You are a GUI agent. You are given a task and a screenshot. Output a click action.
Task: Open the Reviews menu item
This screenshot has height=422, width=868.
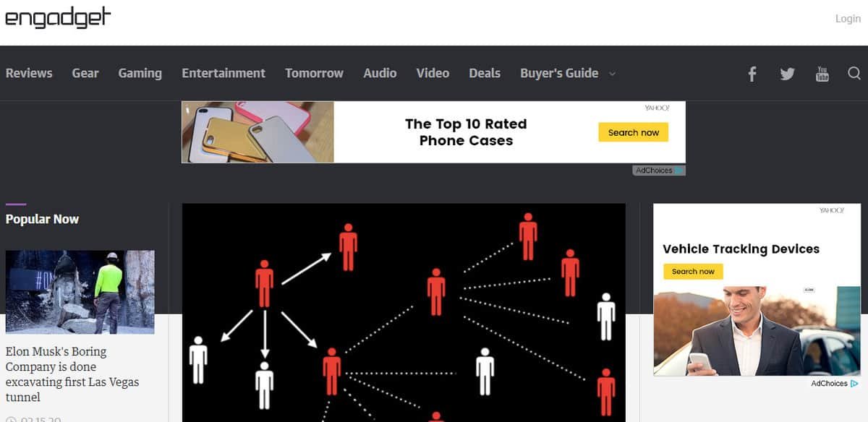tap(29, 73)
